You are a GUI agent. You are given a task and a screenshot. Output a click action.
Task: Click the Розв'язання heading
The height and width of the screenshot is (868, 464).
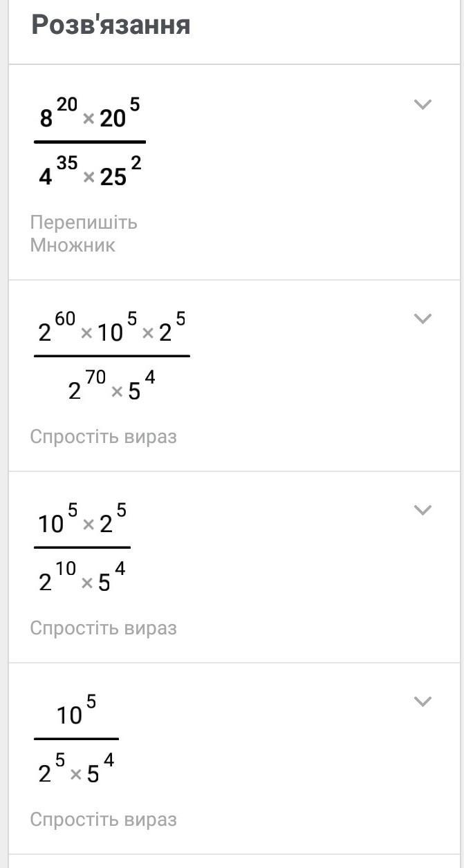(x=111, y=26)
